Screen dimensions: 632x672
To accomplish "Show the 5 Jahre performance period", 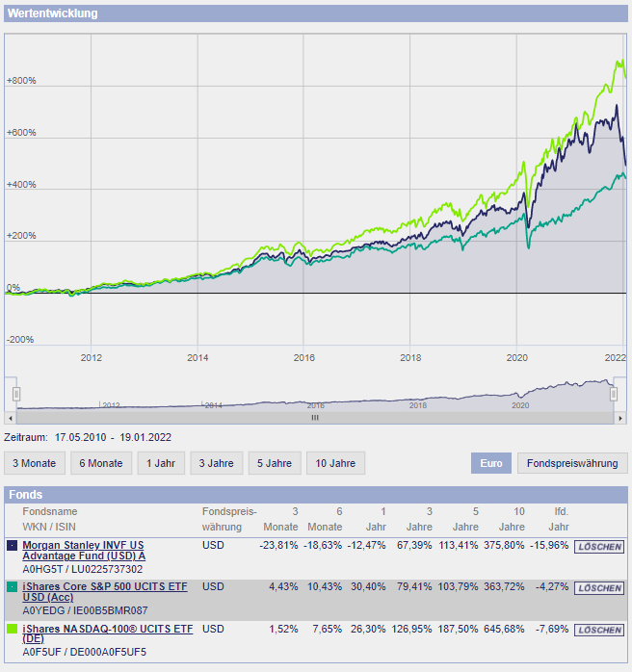I will point(275,463).
